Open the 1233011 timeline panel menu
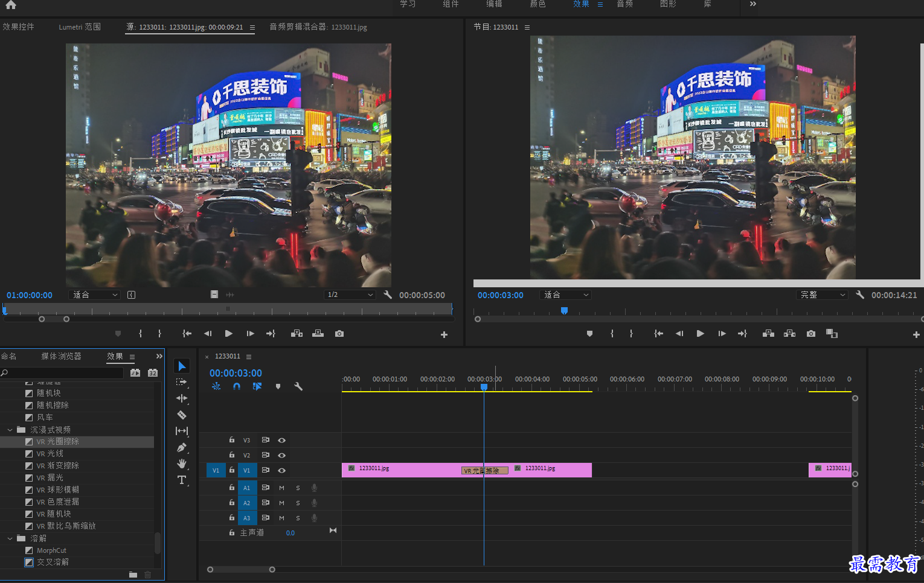924x583 pixels. [x=248, y=357]
